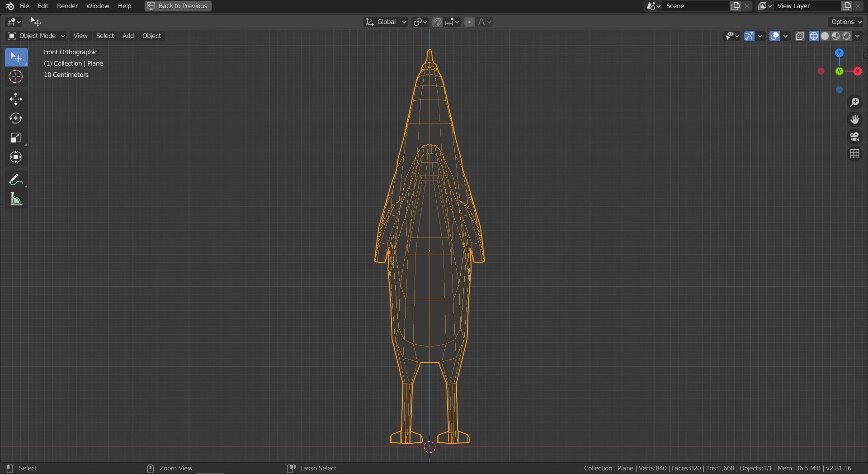Viewport: 868px width, 474px height.
Task: Switch perspective/orthographic with grid icon
Action: [854, 154]
